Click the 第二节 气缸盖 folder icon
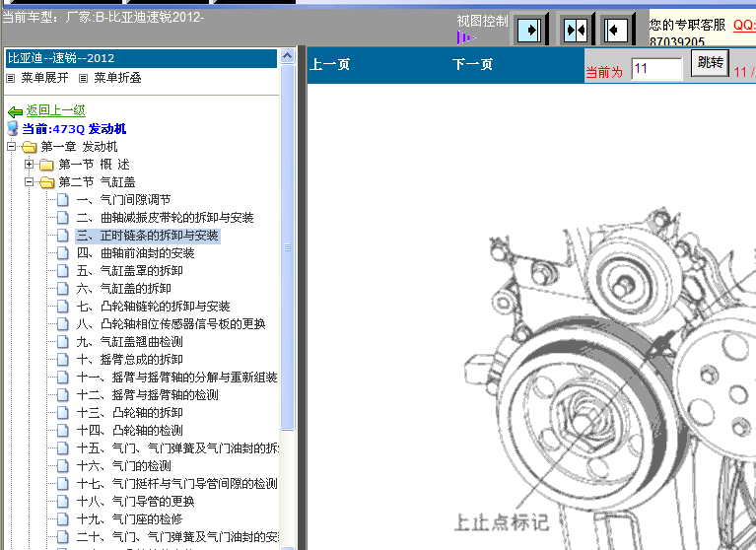The image size is (756, 550). click(x=46, y=182)
